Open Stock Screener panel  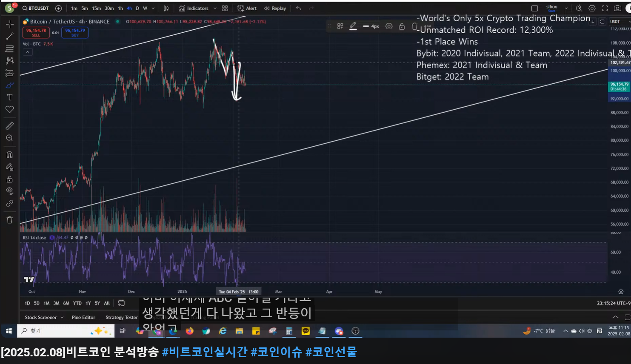[41, 317]
